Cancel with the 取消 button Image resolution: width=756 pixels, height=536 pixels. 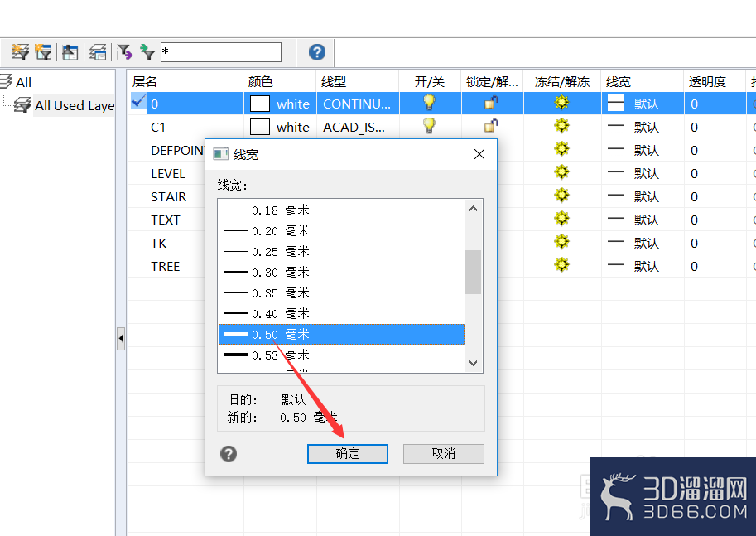point(444,453)
